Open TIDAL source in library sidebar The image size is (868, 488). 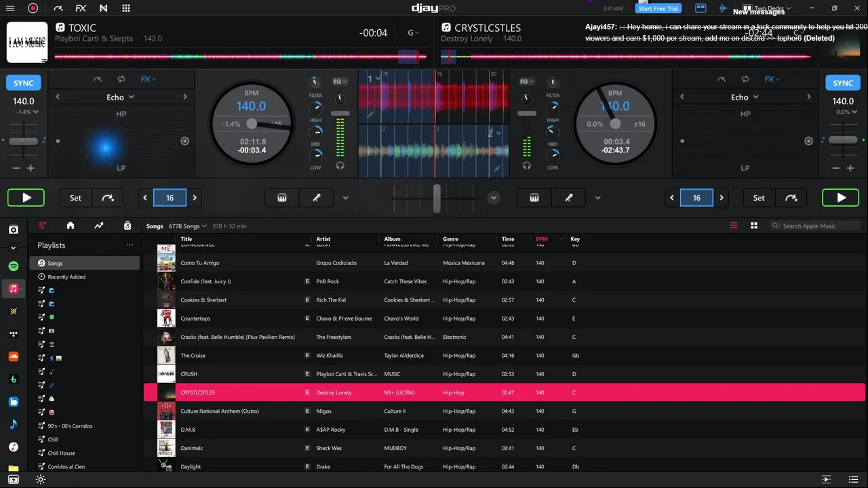[x=13, y=334]
